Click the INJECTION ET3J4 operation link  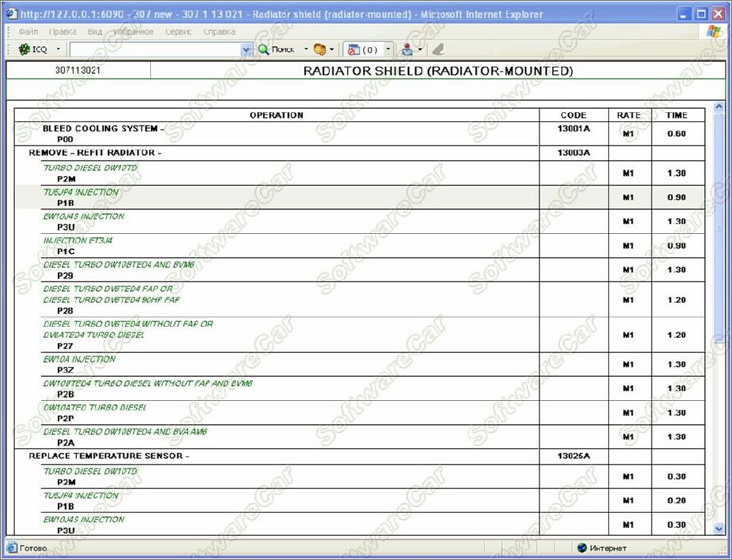tap(78, 240)
